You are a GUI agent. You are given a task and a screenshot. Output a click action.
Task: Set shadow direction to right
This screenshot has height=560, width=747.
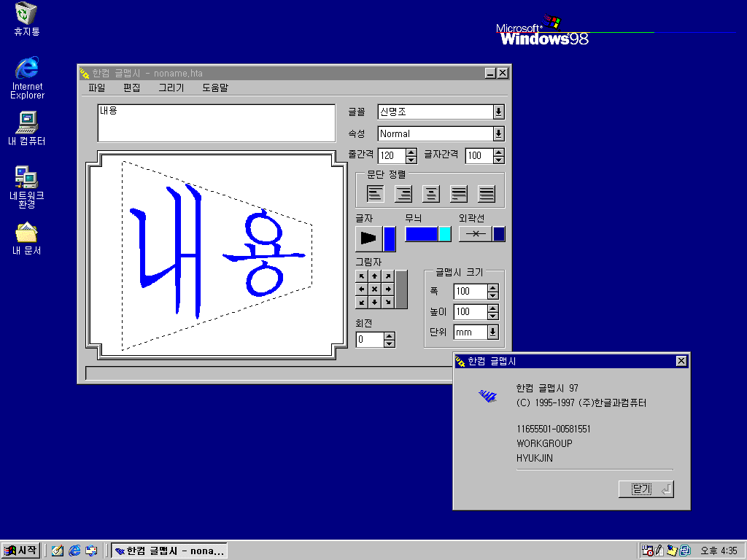pos(388,289)
